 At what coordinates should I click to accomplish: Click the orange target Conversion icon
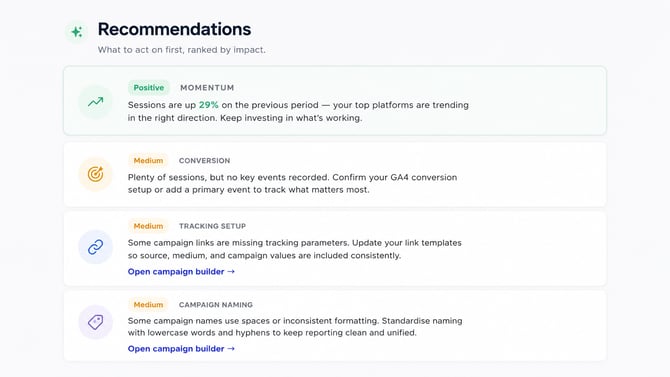[x=95, y=174]
